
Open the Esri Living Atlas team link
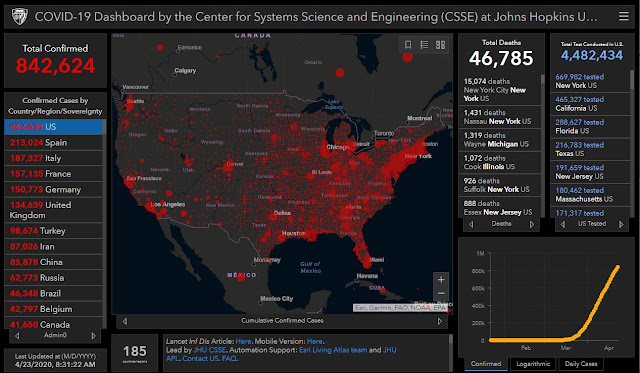click(x=333, y=350)
